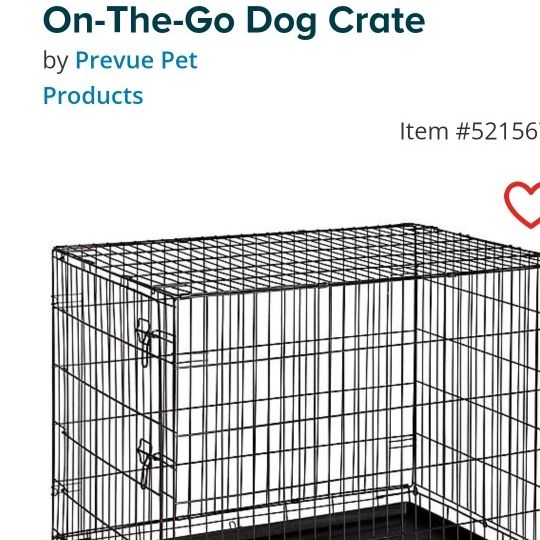Click the Item number text
540x540 pixels.
point(470,131)
